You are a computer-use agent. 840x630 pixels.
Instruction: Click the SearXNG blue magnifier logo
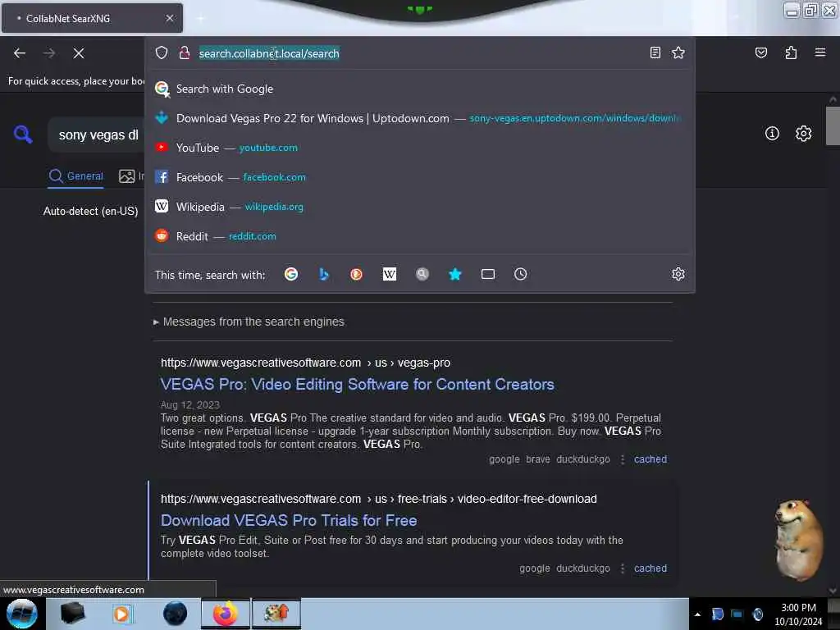23,134
